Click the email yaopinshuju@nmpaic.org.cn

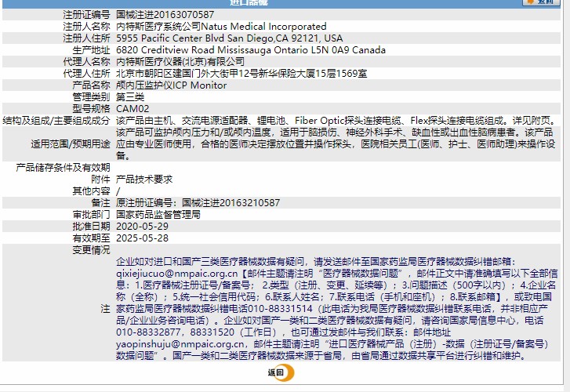(180, 344)
